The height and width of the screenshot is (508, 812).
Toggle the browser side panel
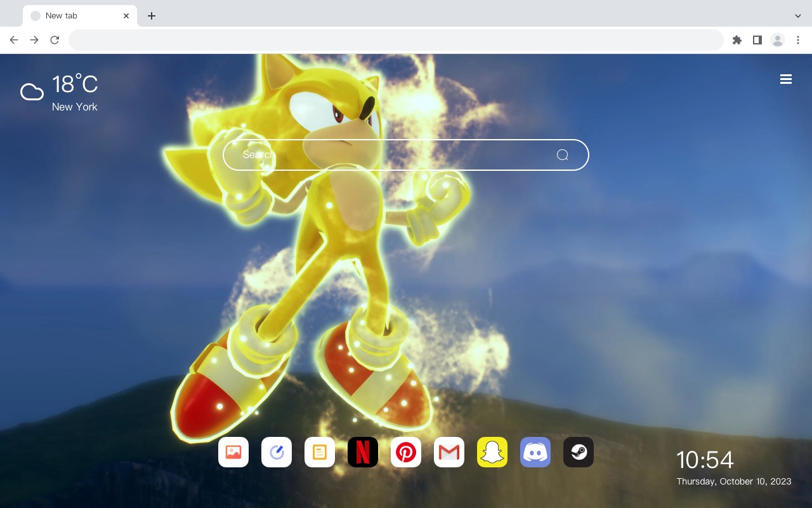pos(757,40)
